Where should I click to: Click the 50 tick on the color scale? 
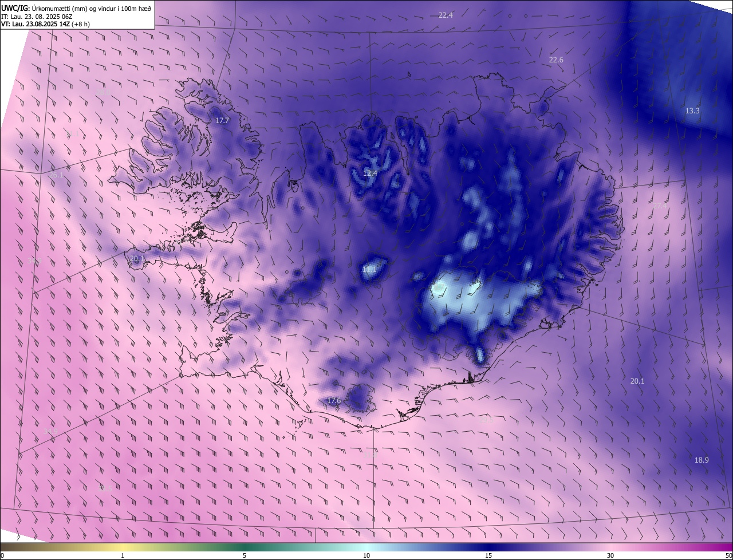click(728, 555)
